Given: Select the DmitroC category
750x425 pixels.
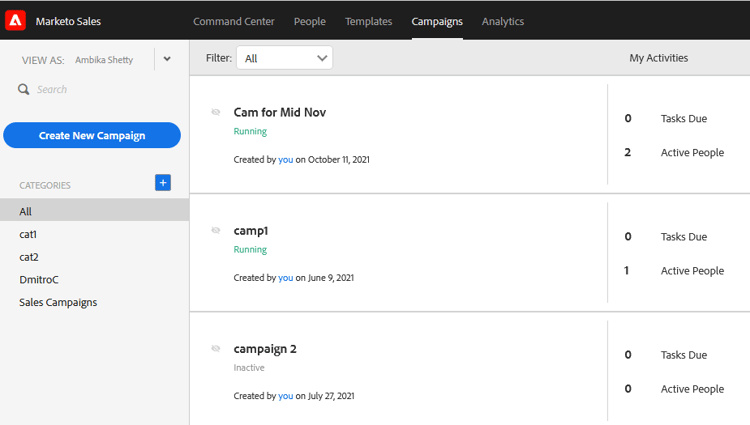Looking at the screenshot, I should point(39,279).
